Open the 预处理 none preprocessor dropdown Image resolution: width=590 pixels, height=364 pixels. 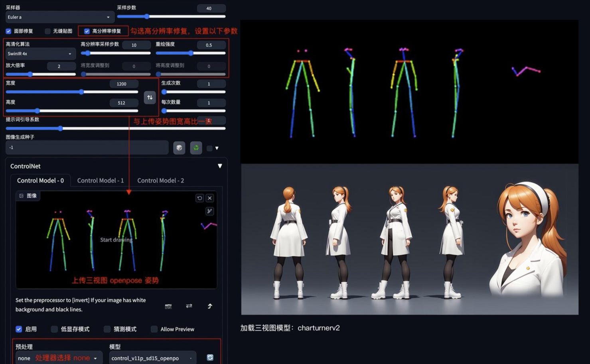pos(59,358)
